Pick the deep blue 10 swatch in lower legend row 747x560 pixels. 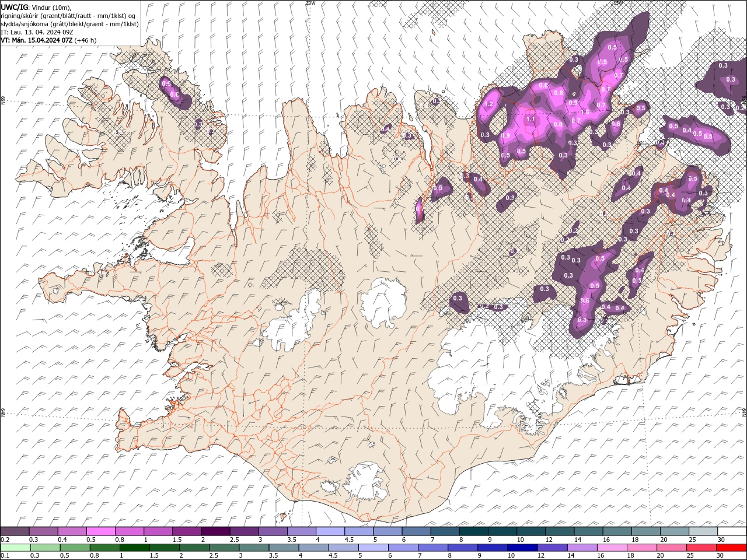coord(522,547)
